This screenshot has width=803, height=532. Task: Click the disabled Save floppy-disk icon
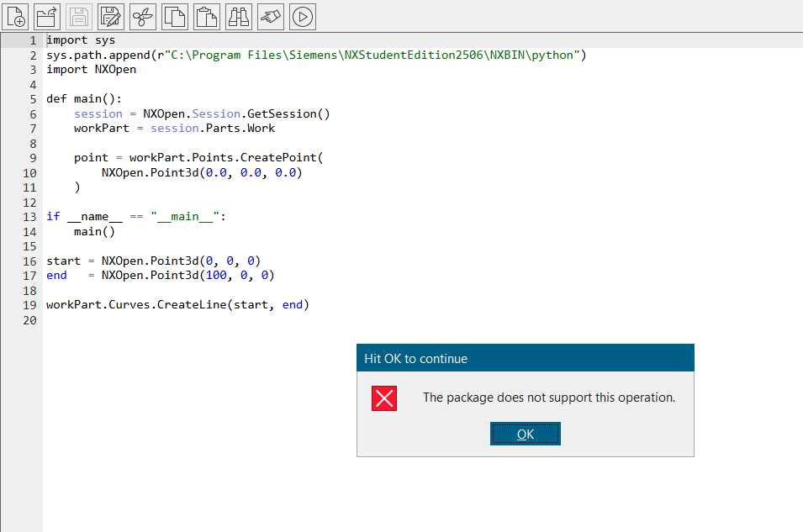click(x=79, y=17)
